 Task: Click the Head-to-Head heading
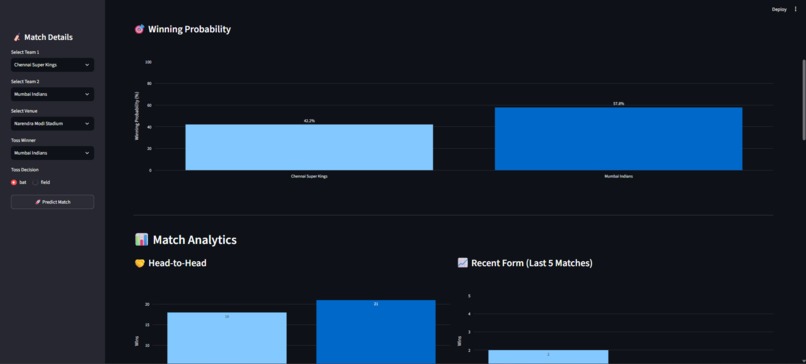tap(177, 263)
